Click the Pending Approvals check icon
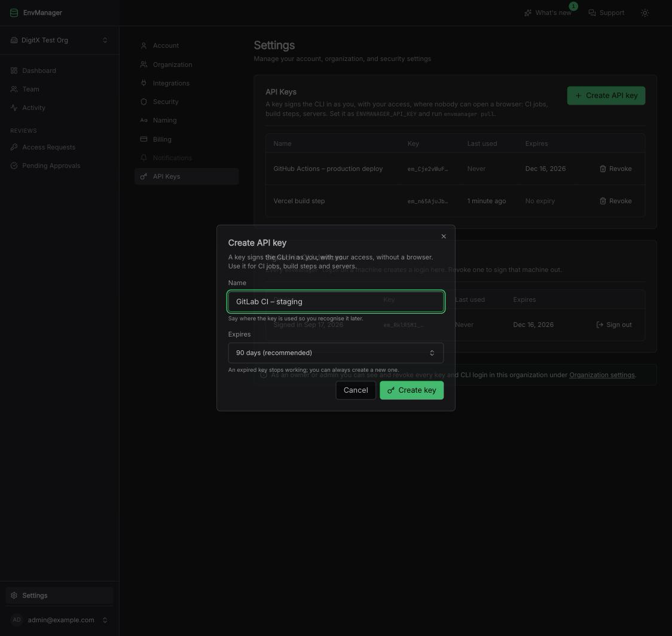Screen dimensions: 672x636 pyautogui.click(x=14, y=166)
